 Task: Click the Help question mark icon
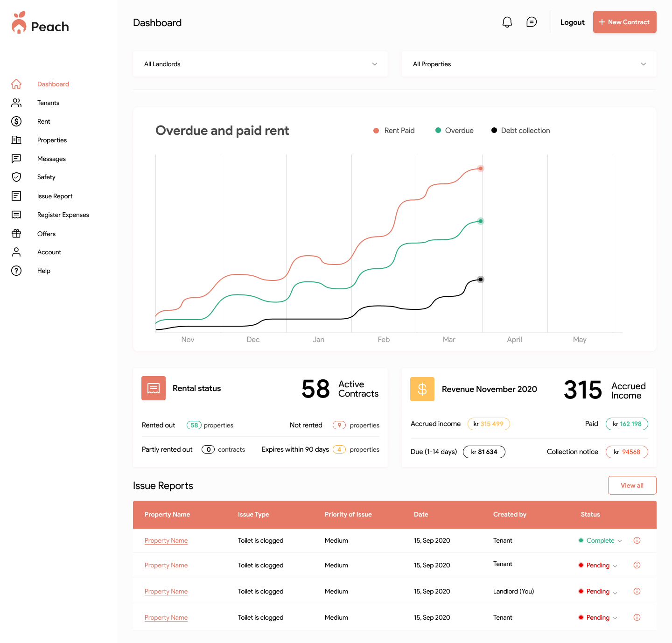[16, 271]
